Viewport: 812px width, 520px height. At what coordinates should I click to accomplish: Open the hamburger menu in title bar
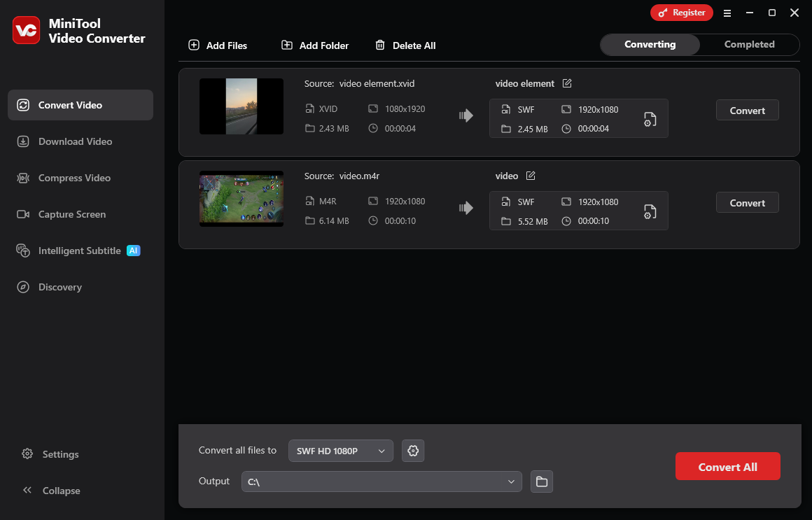(x=727, y=13)
